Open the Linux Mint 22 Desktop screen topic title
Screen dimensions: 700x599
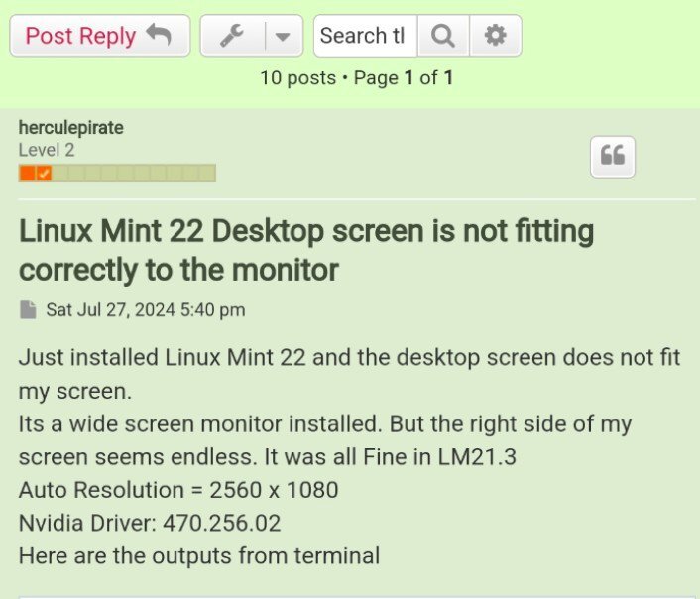[306, 250]
